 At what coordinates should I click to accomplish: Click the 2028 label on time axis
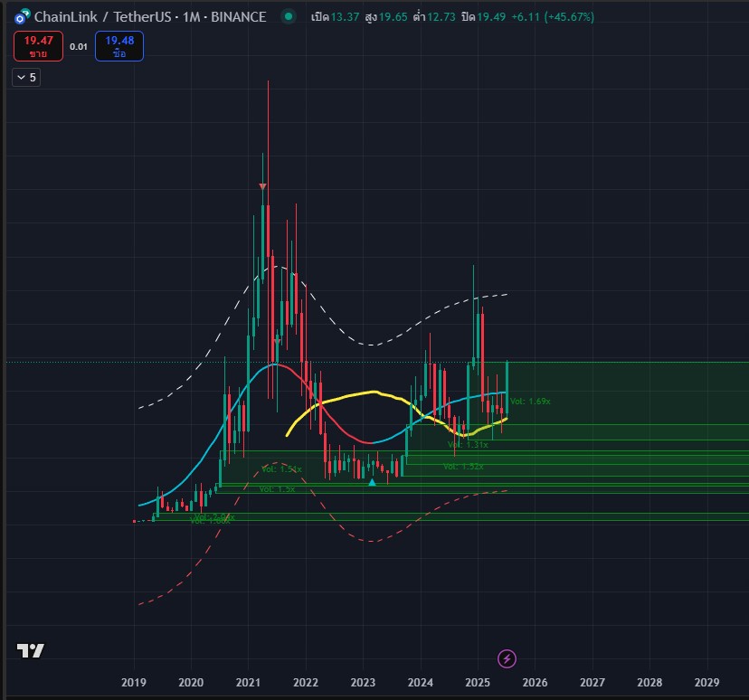pyautogui.click(x=649, y=682)
